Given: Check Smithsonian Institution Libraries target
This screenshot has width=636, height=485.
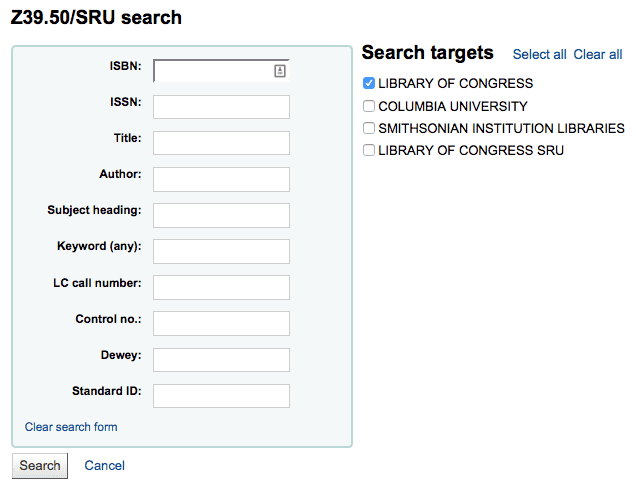Looking at the screenshot, I should (x=369, y=128).
